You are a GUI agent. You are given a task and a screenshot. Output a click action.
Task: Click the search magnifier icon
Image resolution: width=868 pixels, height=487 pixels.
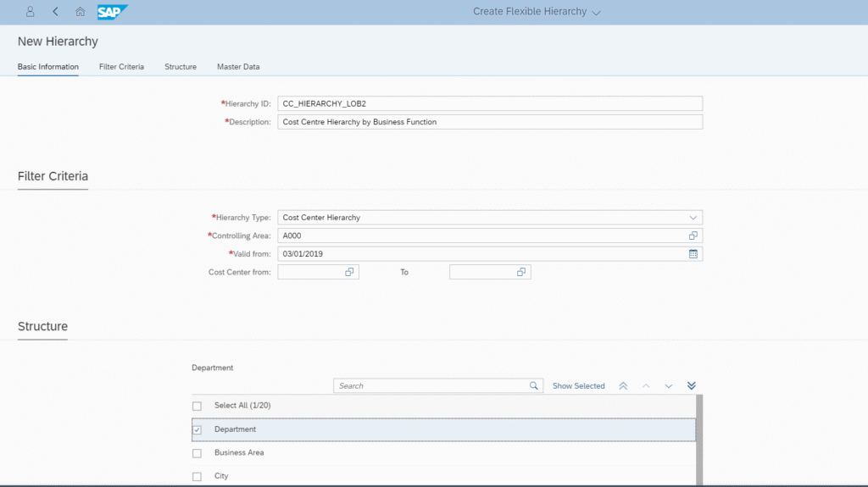pos(534,385)
